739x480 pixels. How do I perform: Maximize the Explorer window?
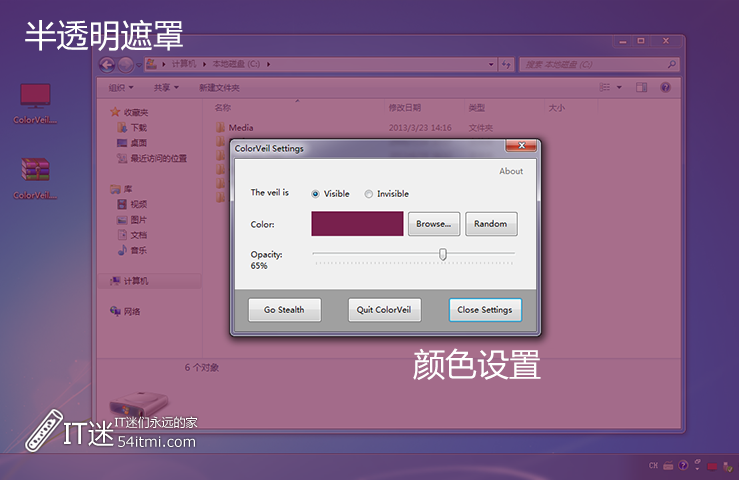tap(641, 41)
